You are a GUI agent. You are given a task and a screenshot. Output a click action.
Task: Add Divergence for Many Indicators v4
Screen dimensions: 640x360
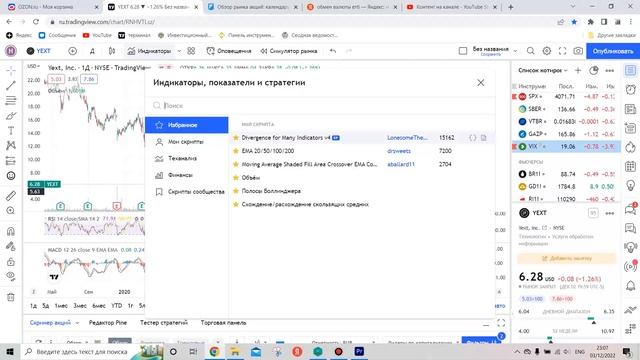click(286, 138)
